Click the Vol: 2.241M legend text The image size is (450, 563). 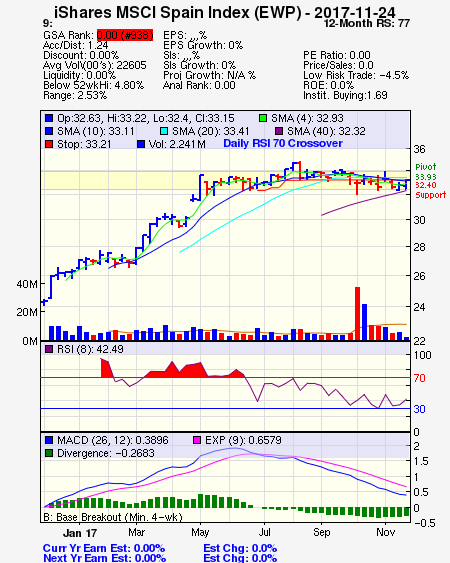coord(177,144)
